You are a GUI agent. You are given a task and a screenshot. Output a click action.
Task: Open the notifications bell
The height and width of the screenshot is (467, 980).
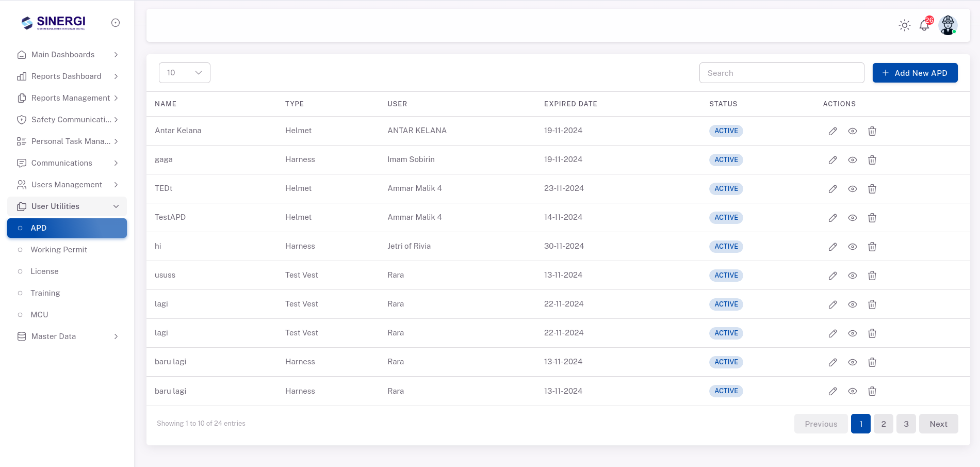coord(924,25)
